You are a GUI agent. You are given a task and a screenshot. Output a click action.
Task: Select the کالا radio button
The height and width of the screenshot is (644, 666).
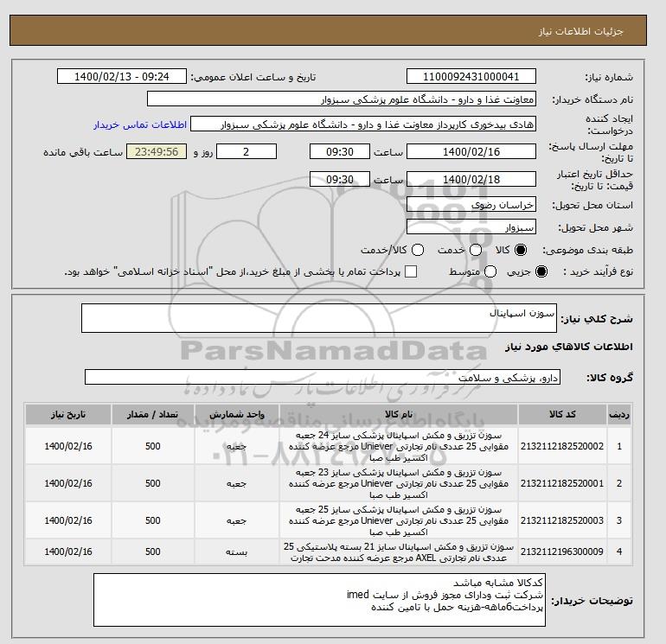click(x=521, y=250)
